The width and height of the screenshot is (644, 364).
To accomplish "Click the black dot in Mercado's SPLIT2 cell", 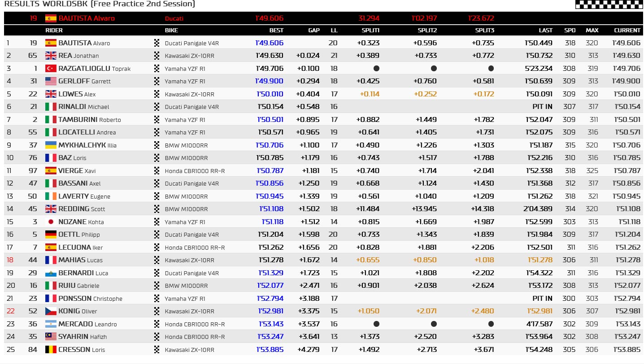I will tap(434, 324).
